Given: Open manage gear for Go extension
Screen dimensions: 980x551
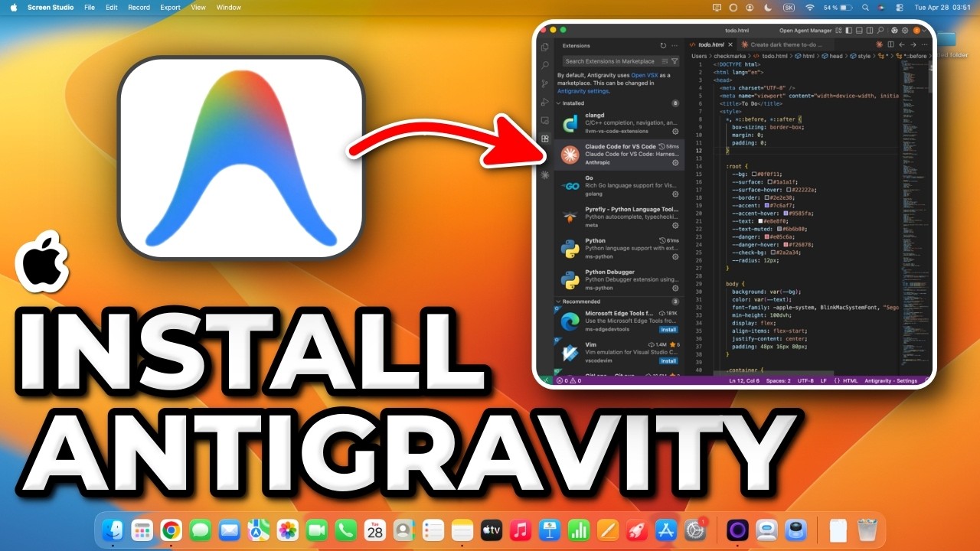Looking at the screenshot, I should (x=675, y=194).
